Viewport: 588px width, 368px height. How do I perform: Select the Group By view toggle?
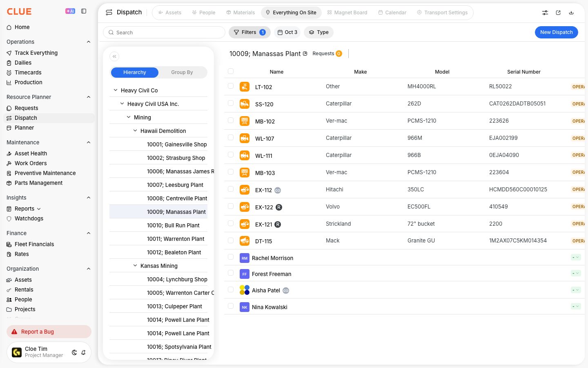click(182, 72)
